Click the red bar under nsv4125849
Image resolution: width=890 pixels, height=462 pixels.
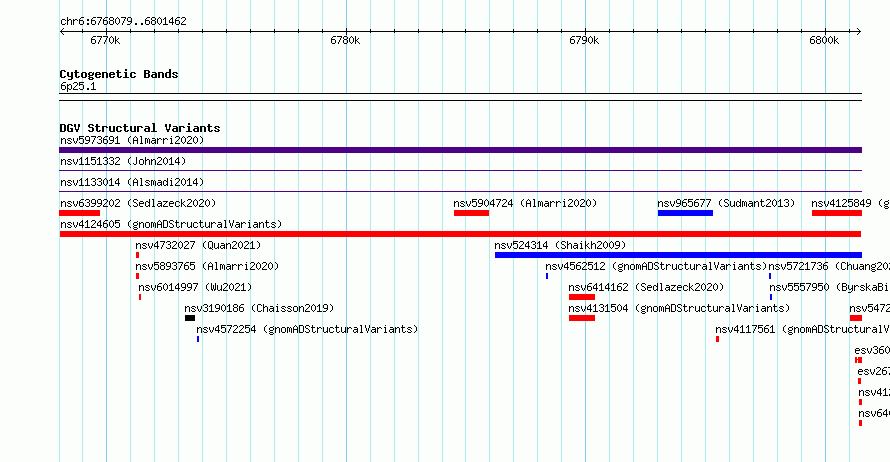pos(837,213)
